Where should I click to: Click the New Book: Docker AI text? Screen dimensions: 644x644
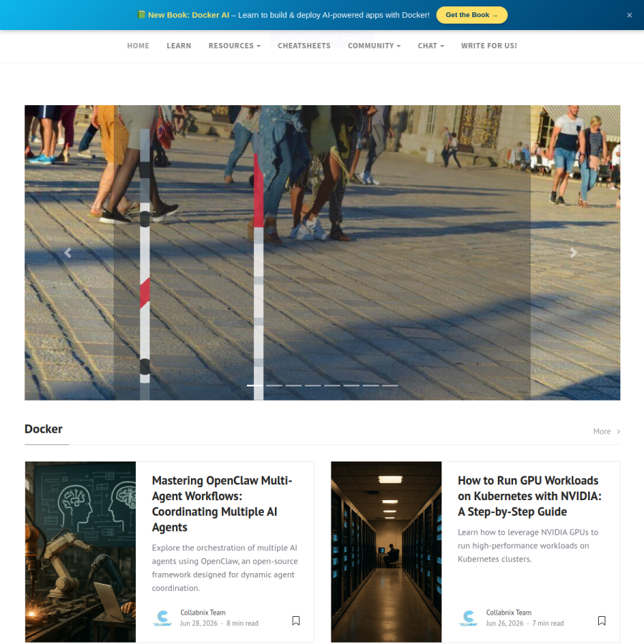click(x=188, y=15)
